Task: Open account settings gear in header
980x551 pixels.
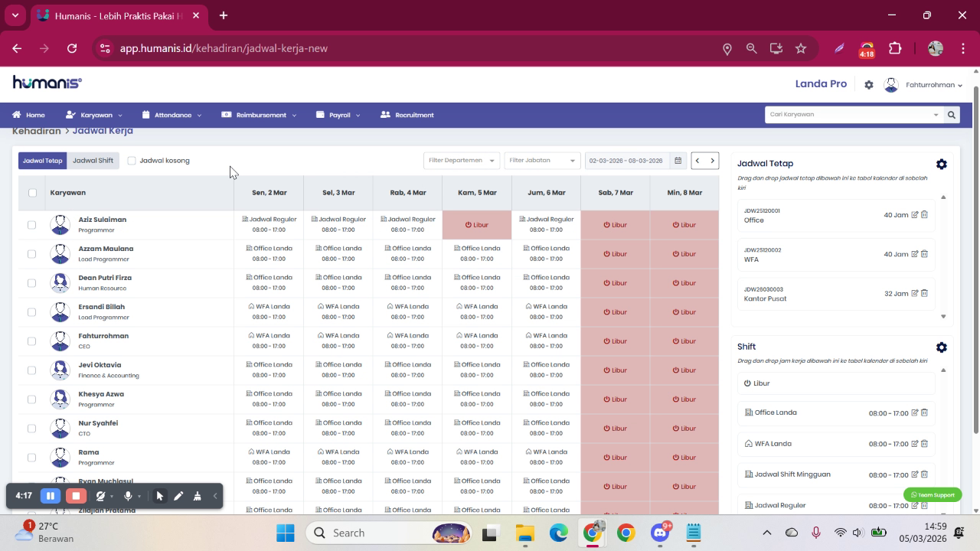Action: pos(868,85)
